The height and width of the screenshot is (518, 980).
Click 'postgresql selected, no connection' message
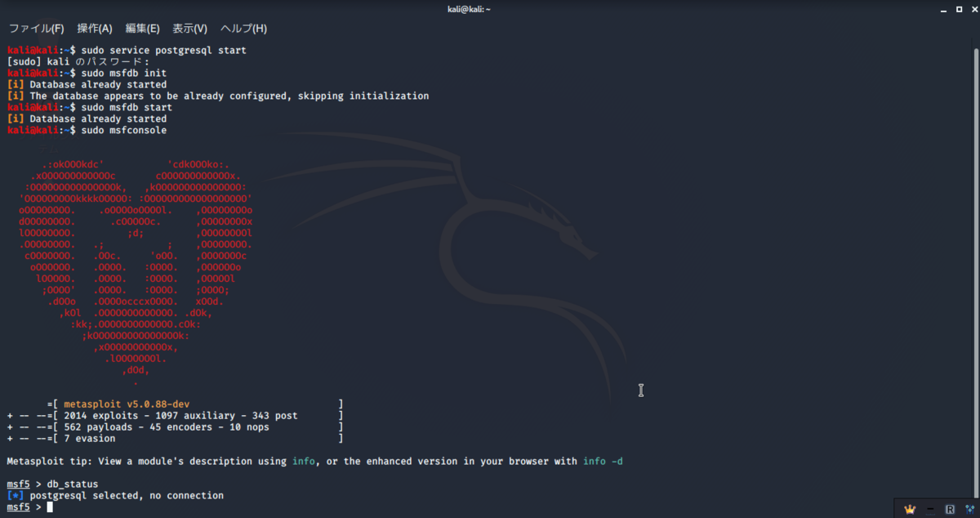pos(127,496)
